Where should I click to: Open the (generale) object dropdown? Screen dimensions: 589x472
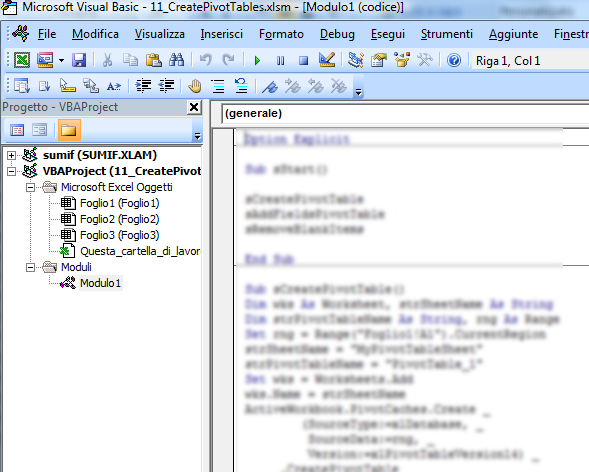(x=406, y=113)
